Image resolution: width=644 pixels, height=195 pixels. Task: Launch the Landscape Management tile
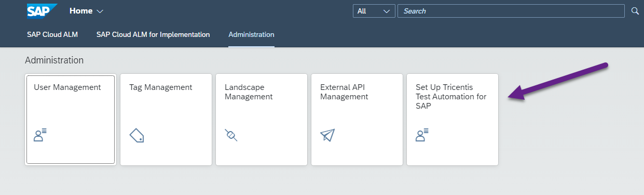(262, 120)
